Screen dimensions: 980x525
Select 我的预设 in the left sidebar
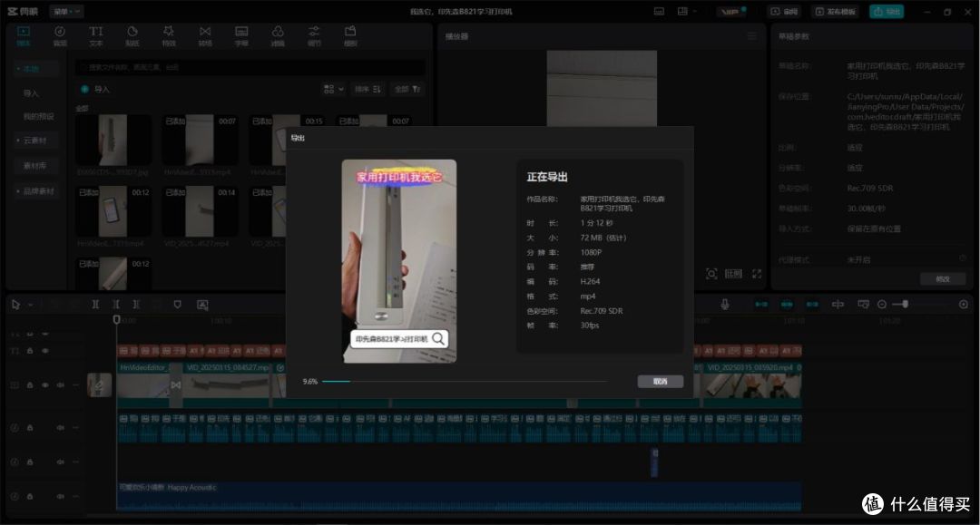tap(39, 116)
